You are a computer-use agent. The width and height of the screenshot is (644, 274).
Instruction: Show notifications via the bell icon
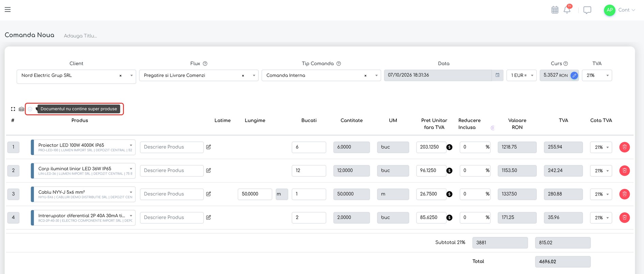(x=567, y=10)
